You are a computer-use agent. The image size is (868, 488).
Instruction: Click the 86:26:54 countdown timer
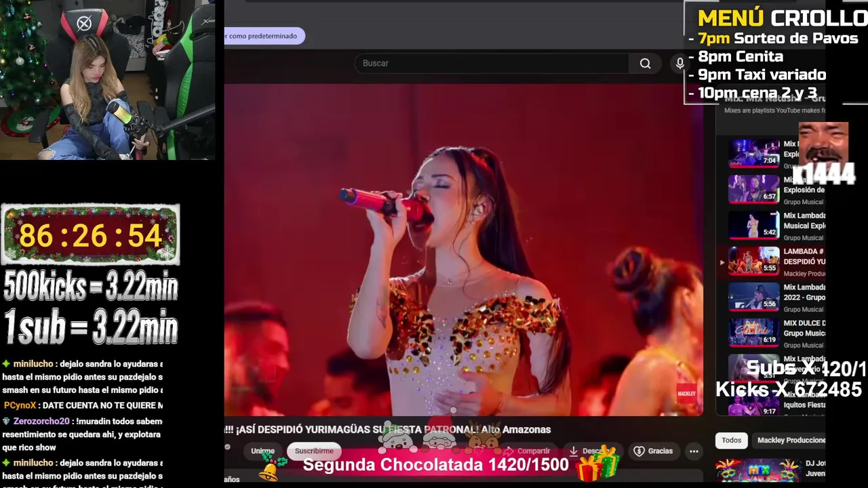pyautogui.click(x=90, y=235)
